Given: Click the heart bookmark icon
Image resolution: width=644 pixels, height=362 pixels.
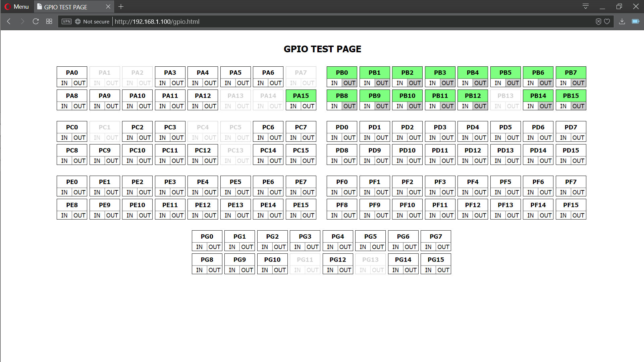Looking at the screenshot, I should pos(607,21).
